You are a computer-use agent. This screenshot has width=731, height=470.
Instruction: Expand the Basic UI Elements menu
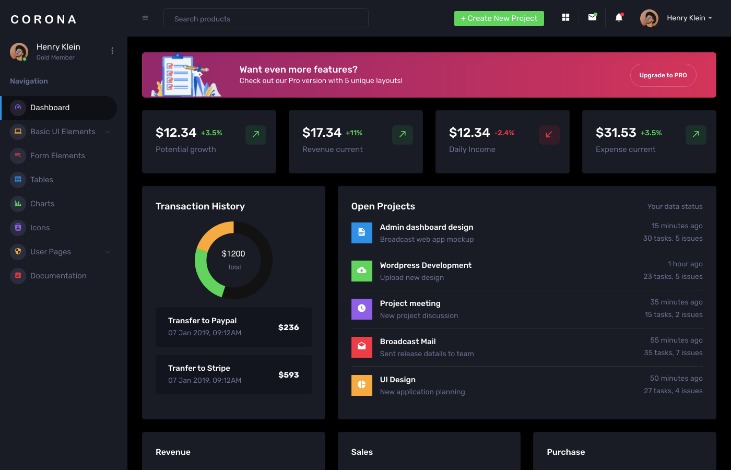[59, 131]
